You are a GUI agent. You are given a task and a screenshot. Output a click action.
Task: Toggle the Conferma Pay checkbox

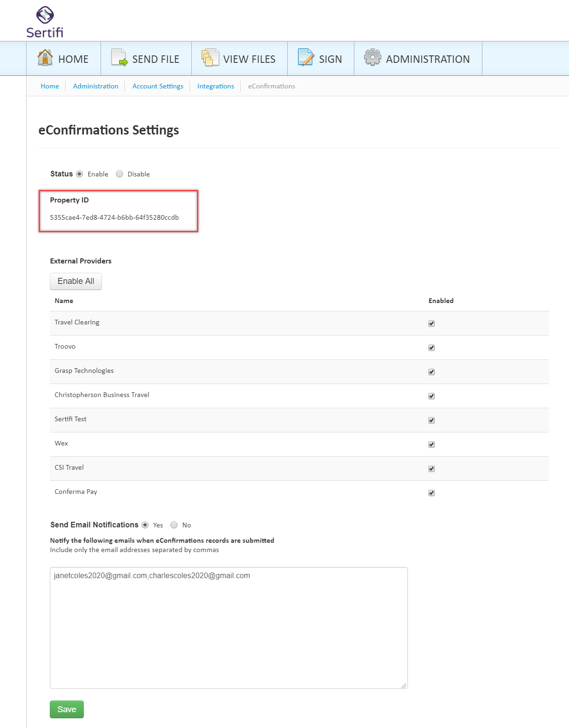432,493
